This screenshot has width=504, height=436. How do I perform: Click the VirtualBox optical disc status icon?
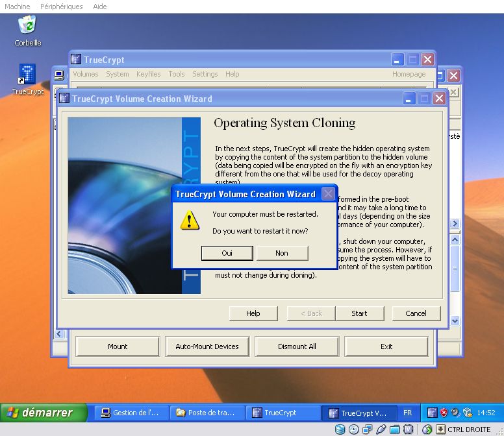point(354,430)
